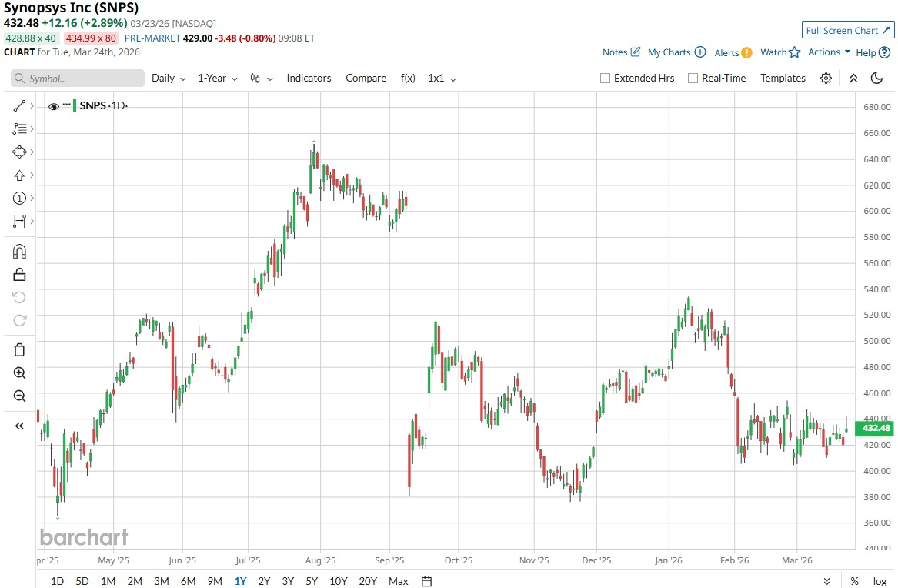Click the 432.48 current price label
The width and height of the screenshot is (898, 588).
pos(874,428)
